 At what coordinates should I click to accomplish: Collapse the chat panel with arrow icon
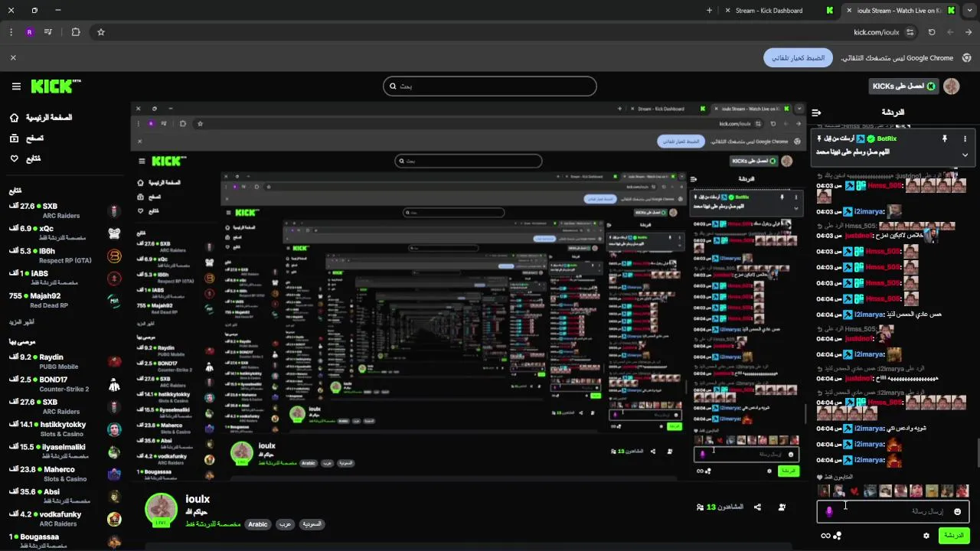coord(817,112)
